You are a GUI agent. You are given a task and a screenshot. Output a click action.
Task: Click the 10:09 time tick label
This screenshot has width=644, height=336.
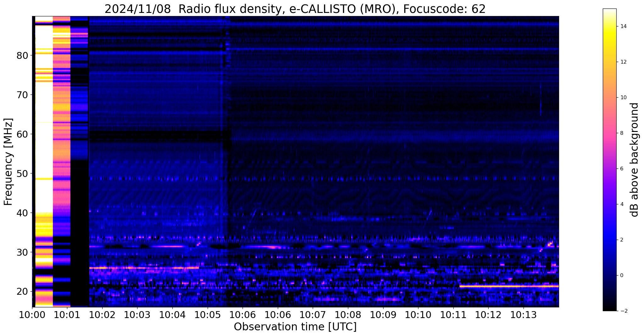(383, 315)
